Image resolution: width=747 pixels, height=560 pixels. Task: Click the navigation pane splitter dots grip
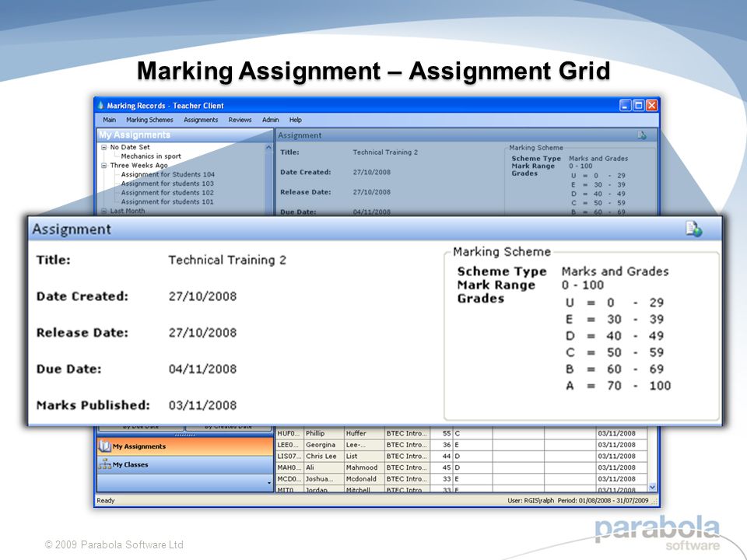coord(185,436)
